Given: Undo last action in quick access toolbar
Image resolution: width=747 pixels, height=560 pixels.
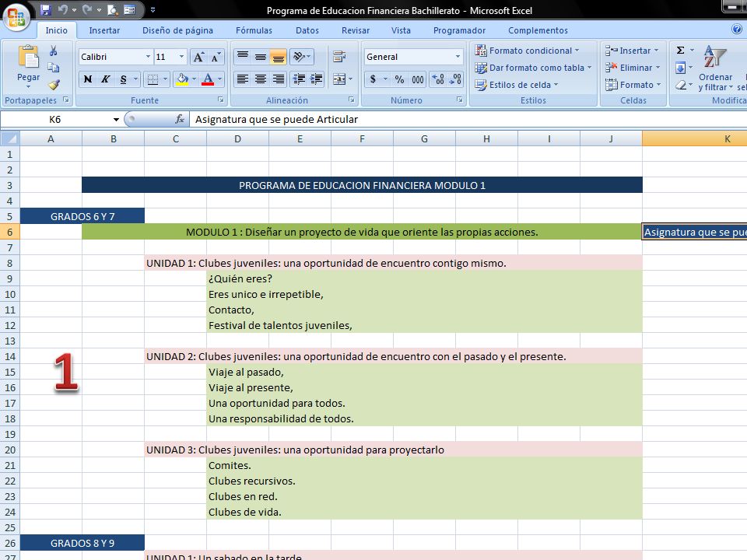Looking at the screenshot, I should click(x=63, y=9).
